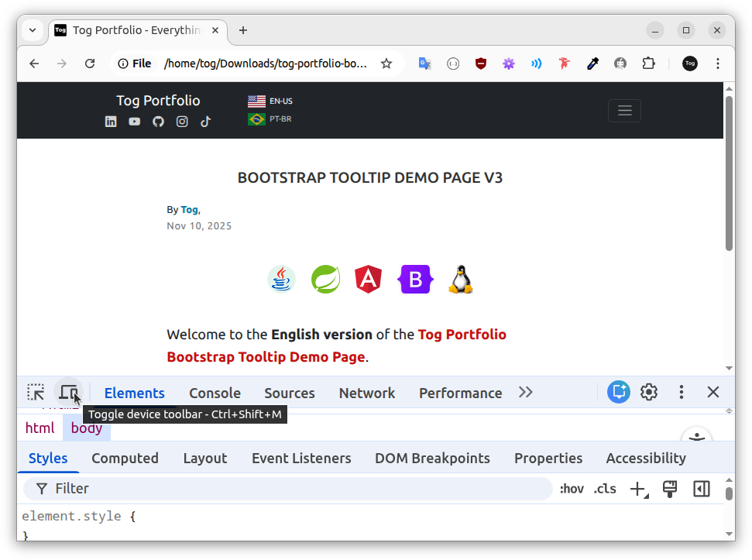This screenshot has width=752, height=560.
Task: Open the Properties pane tab
Action: [x=548, y=459]
